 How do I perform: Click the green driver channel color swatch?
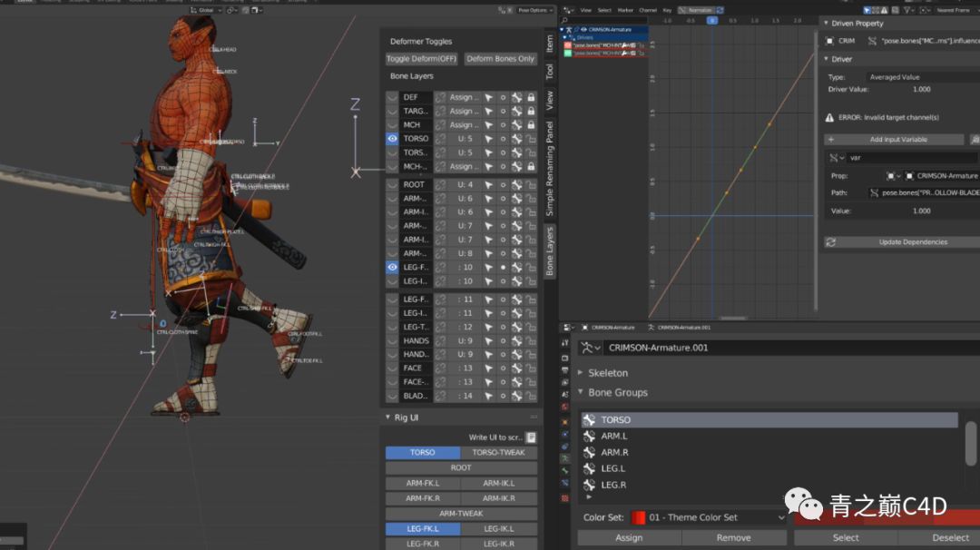(567, 54)
